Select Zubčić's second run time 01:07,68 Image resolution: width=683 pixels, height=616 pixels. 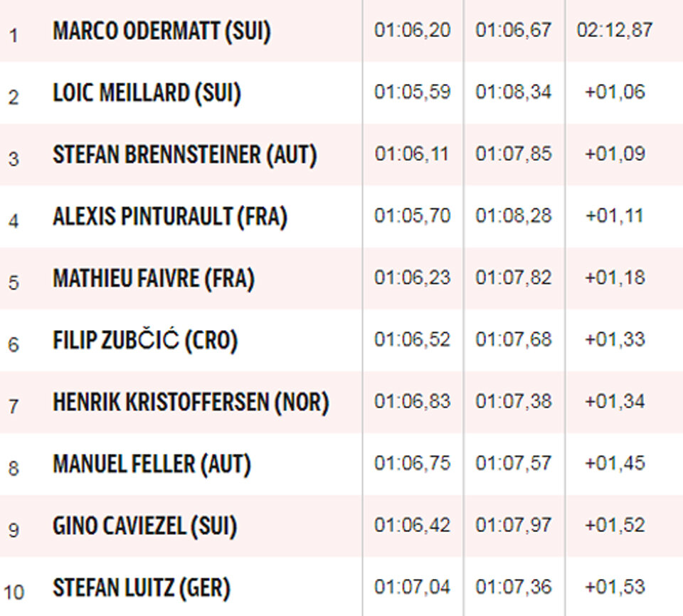pyautogui.click(x=514, y=339)
